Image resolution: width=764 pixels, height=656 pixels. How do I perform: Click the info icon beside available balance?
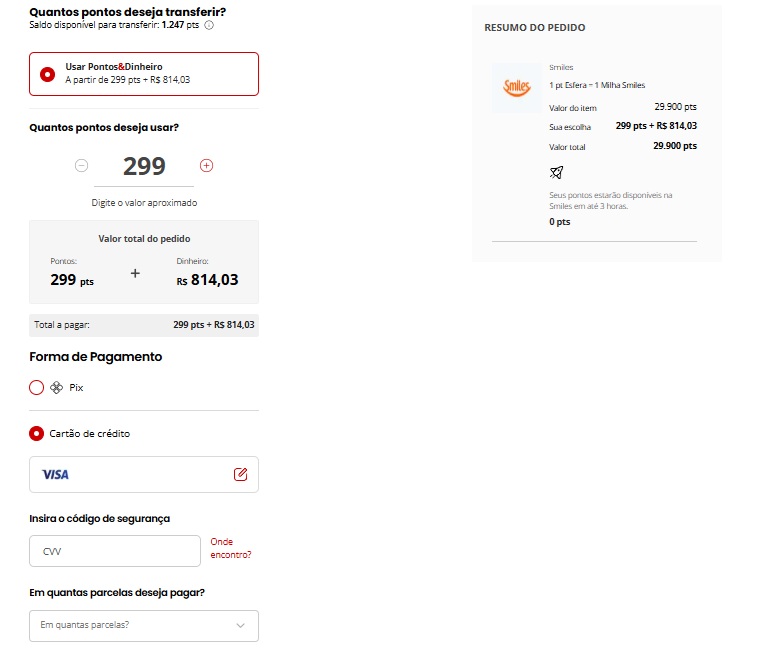(209, 25)
